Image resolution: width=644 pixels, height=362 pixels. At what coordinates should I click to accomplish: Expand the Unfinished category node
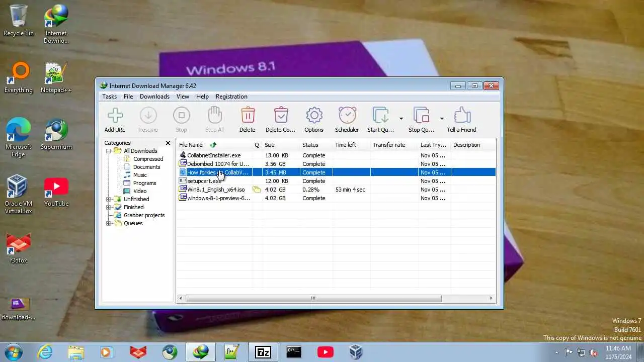coord(108,199)
